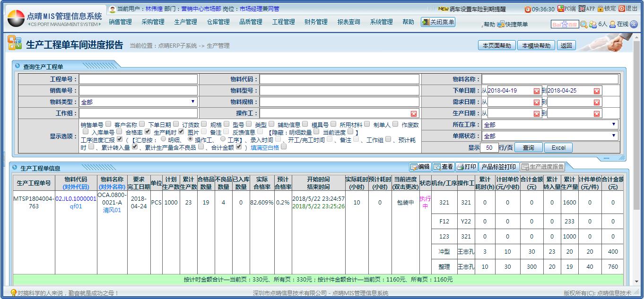Screen dimensions: 644x299
Task: Expand the 物料类型 dropdown
Action: point(192,102)
